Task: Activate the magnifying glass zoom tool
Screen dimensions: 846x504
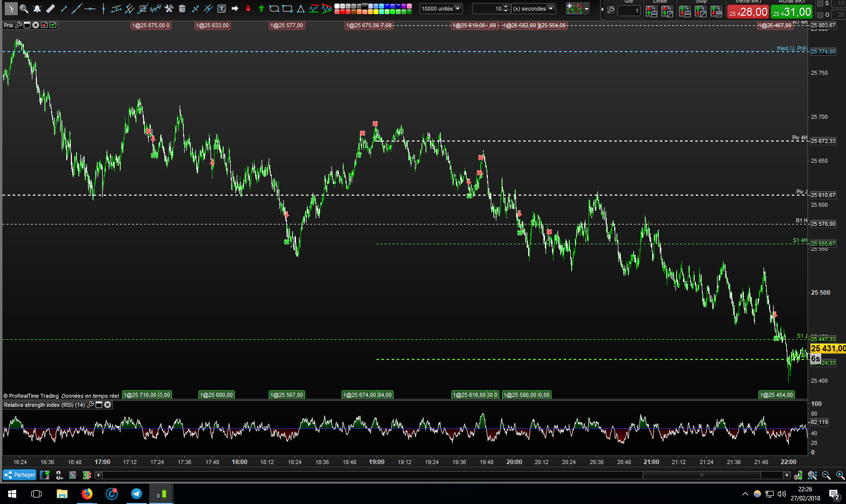Action: point(24,9)
